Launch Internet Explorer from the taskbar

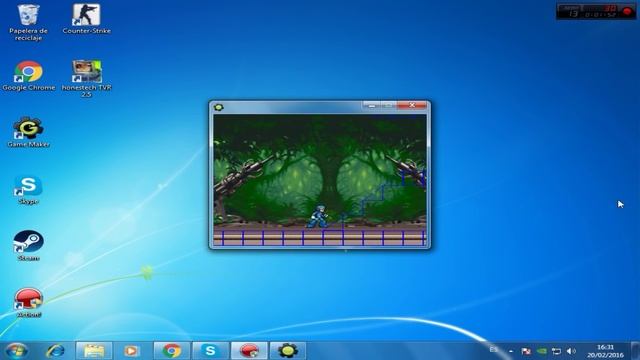(x=55, y=351)
